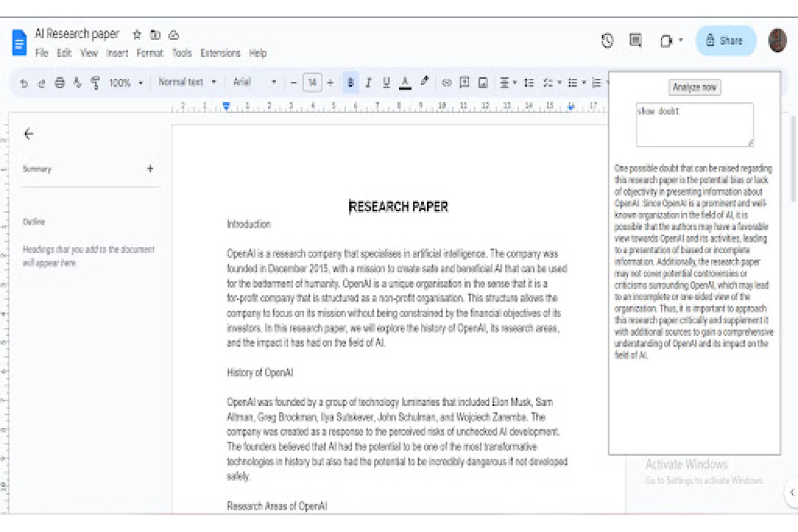This screenshot has width=798, height=532.
Task: Click the RESEARCH PAPER title text
Action: 398,206
